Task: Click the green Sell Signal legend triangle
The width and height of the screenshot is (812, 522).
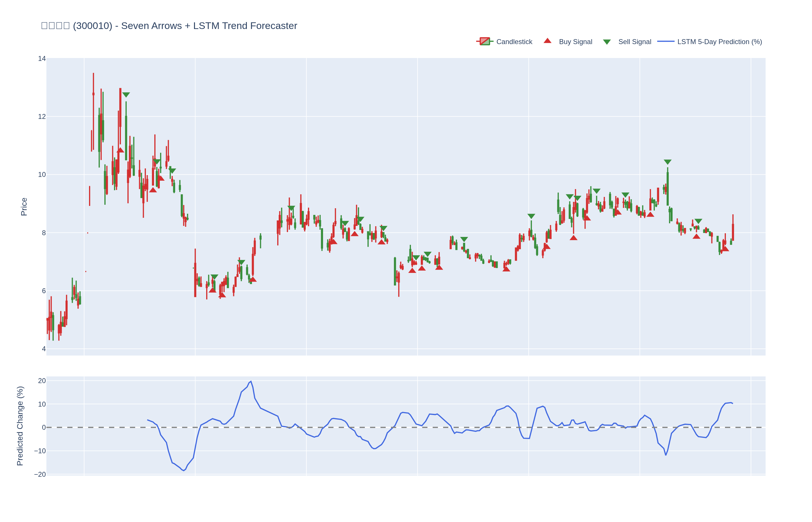Action: click(607, 42)
